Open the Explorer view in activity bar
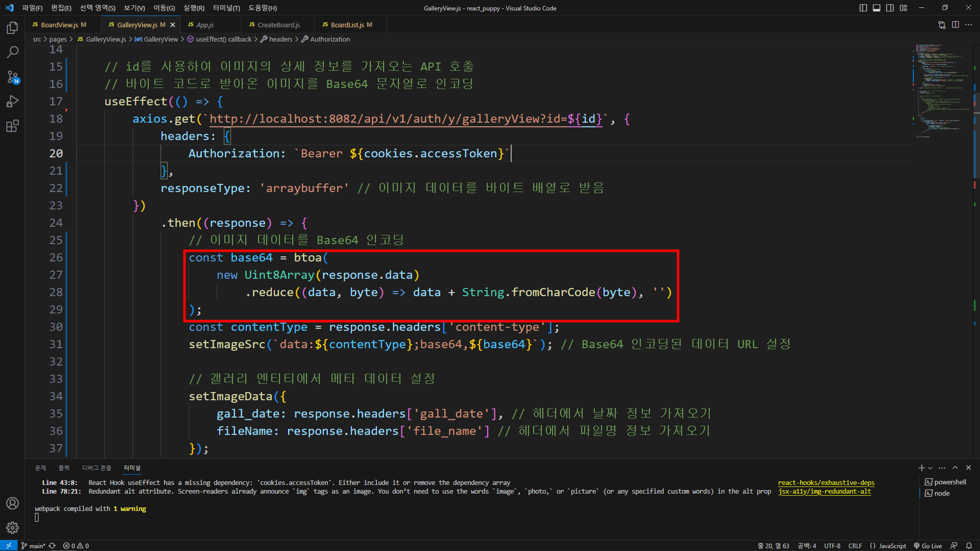The width and height of the screenshot is (980, 551). [x=13, y=28]
